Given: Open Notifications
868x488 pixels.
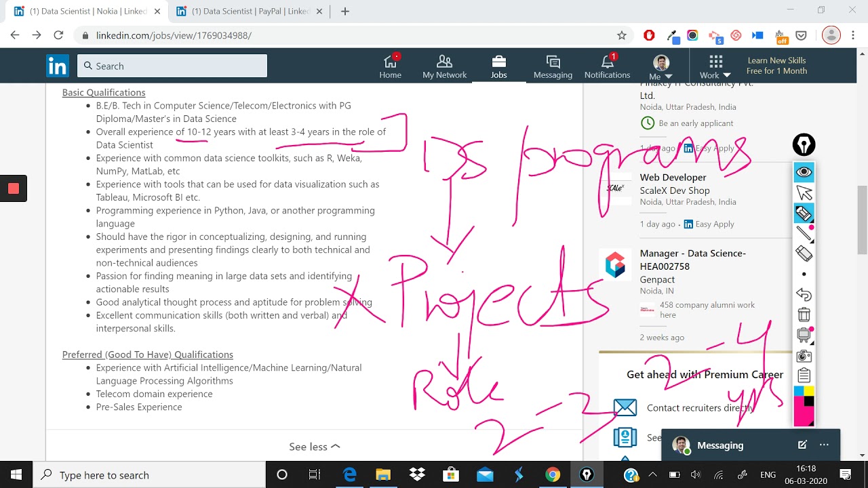Looking at the screenshot, I should [607, 66].
